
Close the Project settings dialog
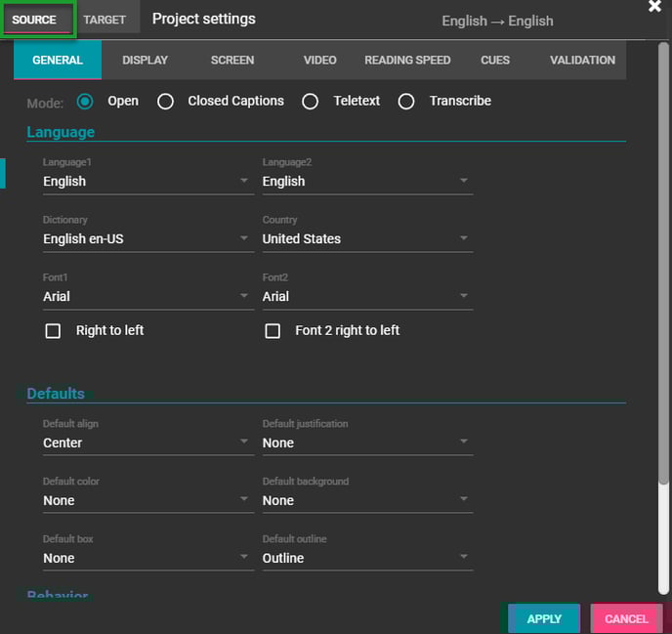click(x=654, y=7)
